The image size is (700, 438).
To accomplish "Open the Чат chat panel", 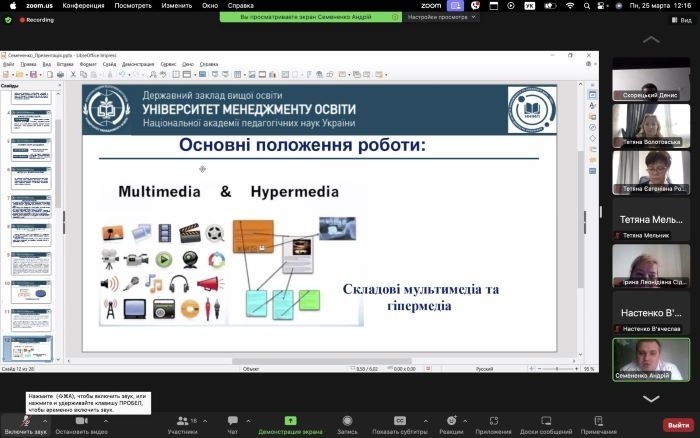I will click(233, 423).
